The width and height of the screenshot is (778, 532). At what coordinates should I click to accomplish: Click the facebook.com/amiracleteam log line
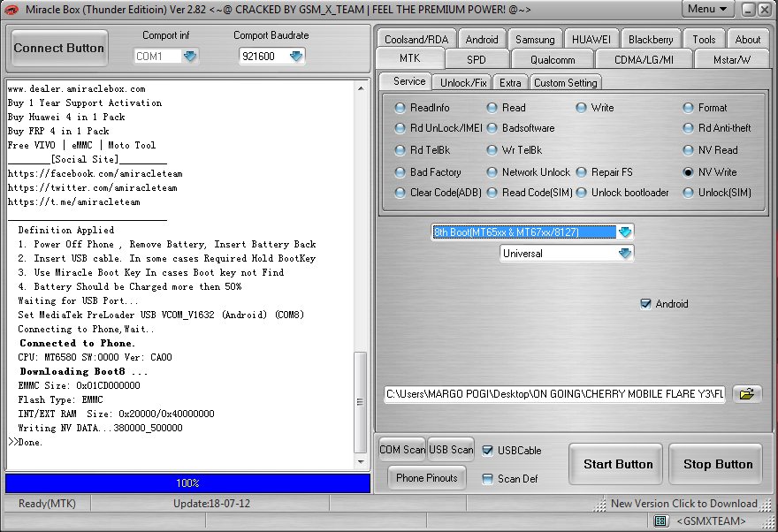coord(95,173)
